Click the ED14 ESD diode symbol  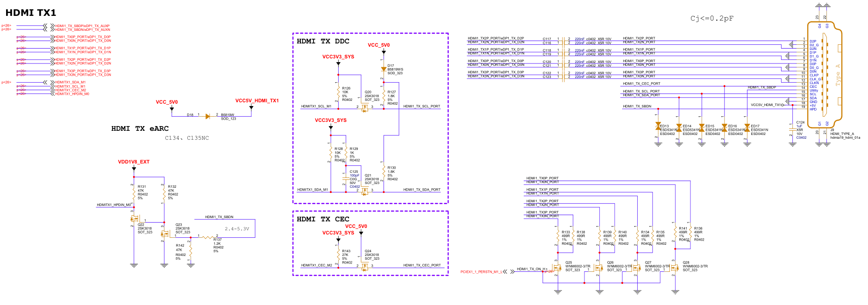[679, 127]
